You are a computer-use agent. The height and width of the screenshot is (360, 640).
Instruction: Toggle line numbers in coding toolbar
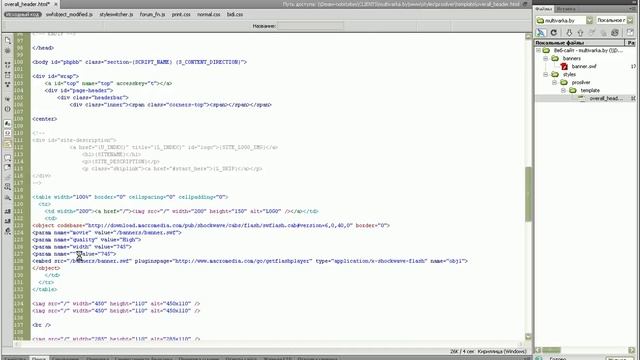8,123
